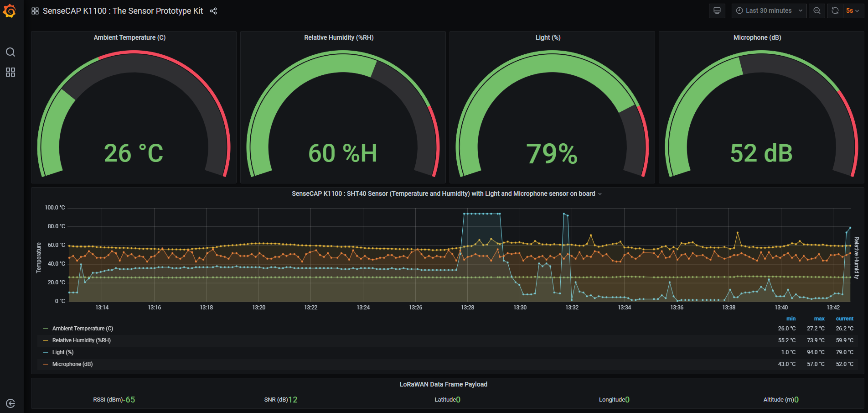Image resolution: width=868 pixels, height=413 pixels.
Task: Click the RSSI (dBm) value -65
Action: pyautogui.click(x=130, y=400)
